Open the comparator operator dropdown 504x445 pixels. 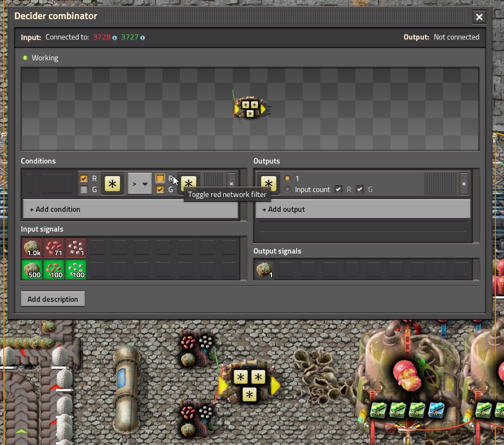[140, 184]
